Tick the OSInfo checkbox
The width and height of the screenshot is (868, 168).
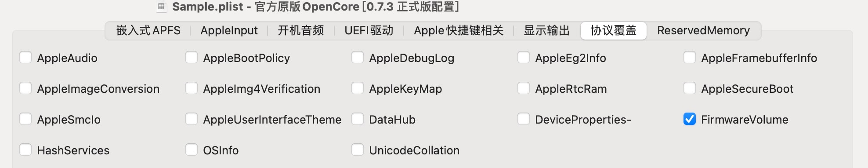pyautogui.click(x=192, y=150)
